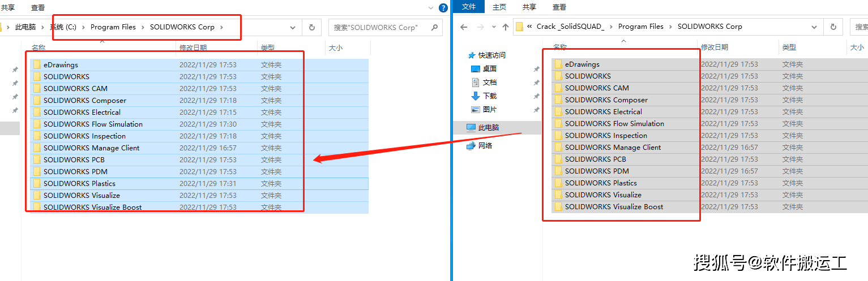Viewport: 868px width, 281px height.
Task: Select SOLIDWORKS Composer in left window
Action: point(198,101)
